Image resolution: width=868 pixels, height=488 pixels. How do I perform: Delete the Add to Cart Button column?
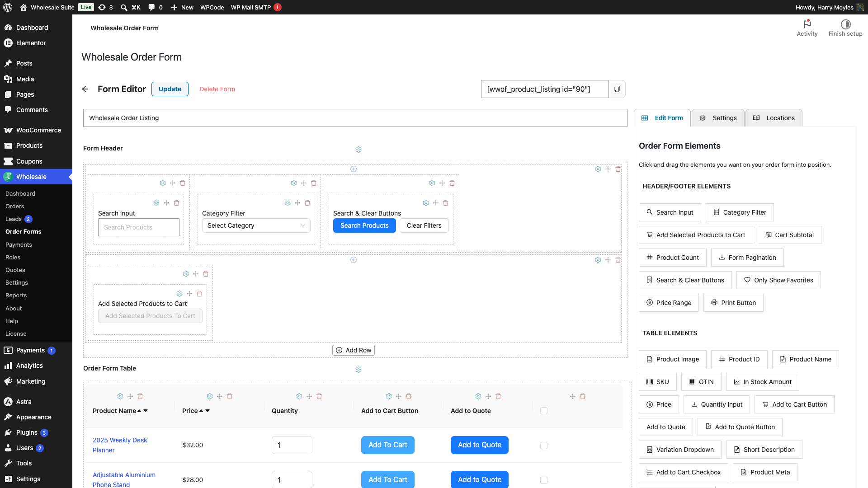[409, 396]
